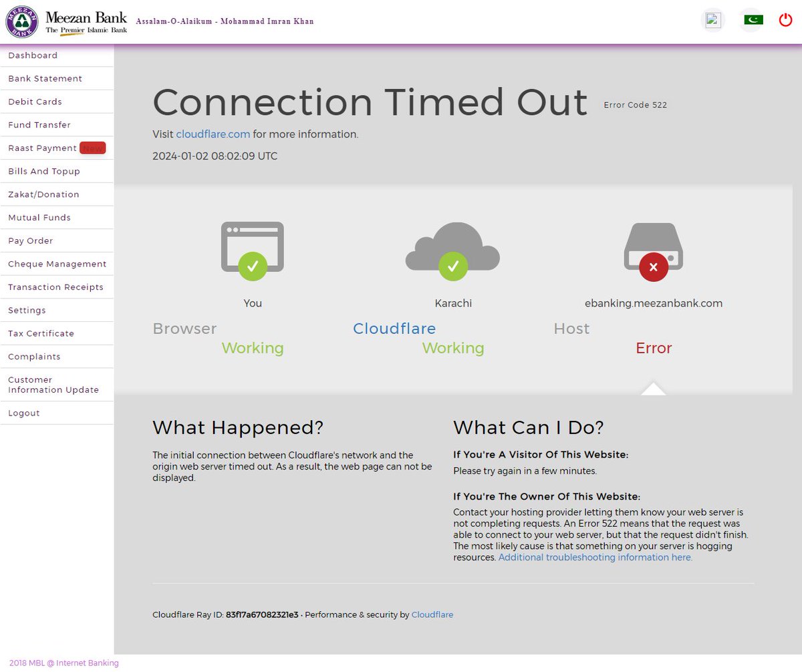802x672 pixels.
Task: Click the blue Cloudflare heading link
Action: tap(394, 329)
